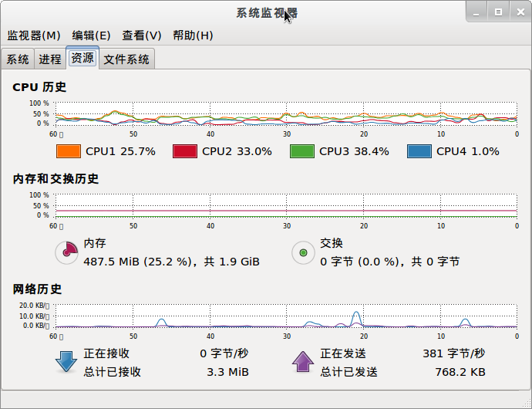
Task: Open the CPU4 blue color picker
Action: (x=419, y=151)
